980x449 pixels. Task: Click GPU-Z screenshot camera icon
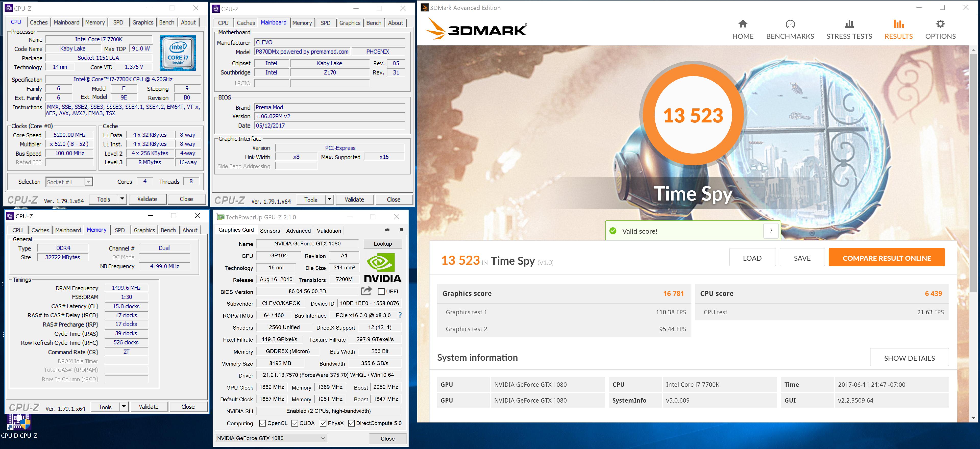coord(387,230)
